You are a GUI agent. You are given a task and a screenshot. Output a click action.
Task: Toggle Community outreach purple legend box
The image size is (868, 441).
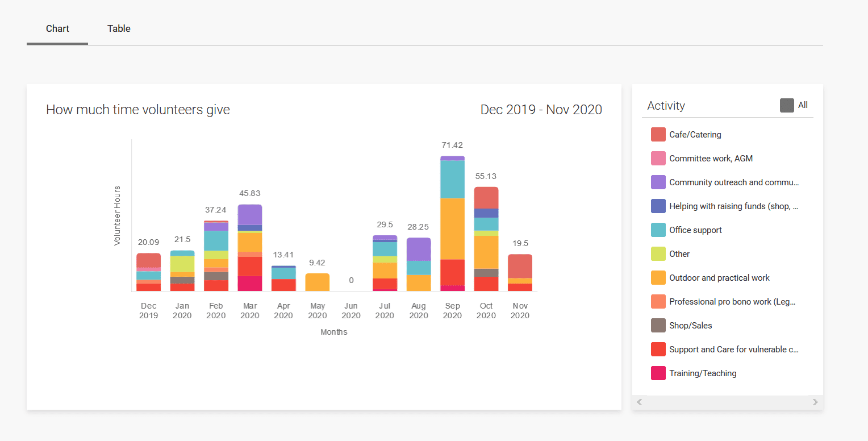pyautogui.click(x=658, y=182)
